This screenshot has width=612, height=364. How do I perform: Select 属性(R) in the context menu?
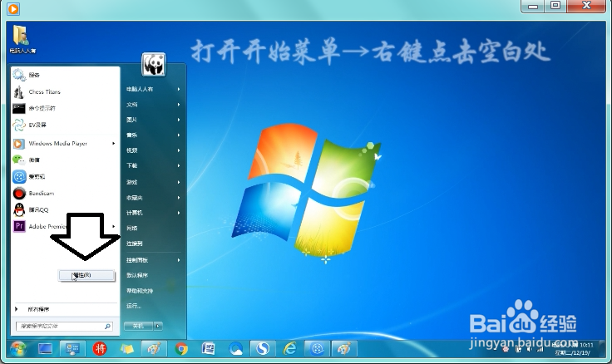click(86, 275)
